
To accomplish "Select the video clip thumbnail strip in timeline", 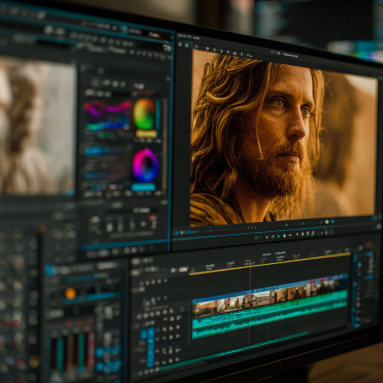I will (x=270, y=296).
